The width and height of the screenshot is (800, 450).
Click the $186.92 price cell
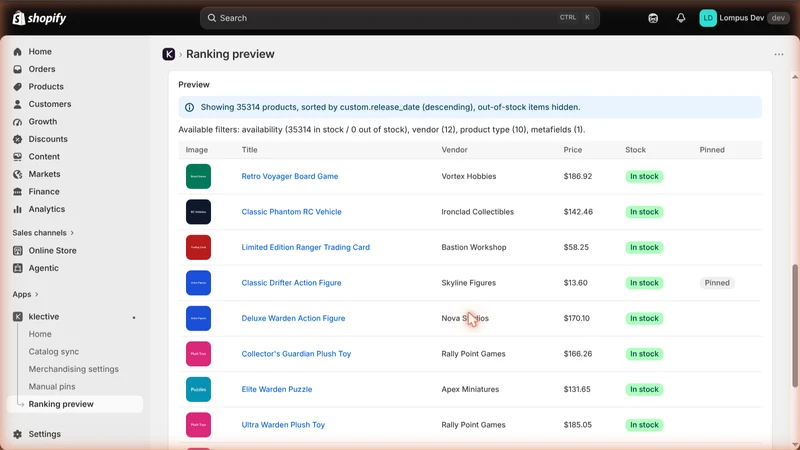578,176
